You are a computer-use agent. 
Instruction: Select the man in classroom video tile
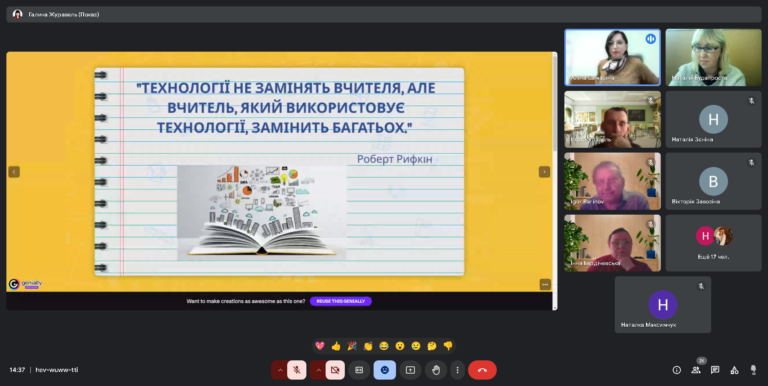(612, 120)
